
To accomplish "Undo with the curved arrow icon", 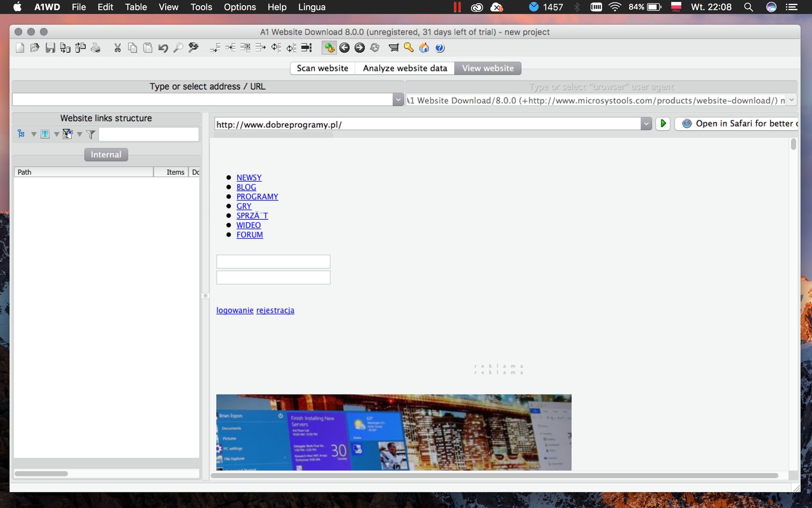I will 163,48.
